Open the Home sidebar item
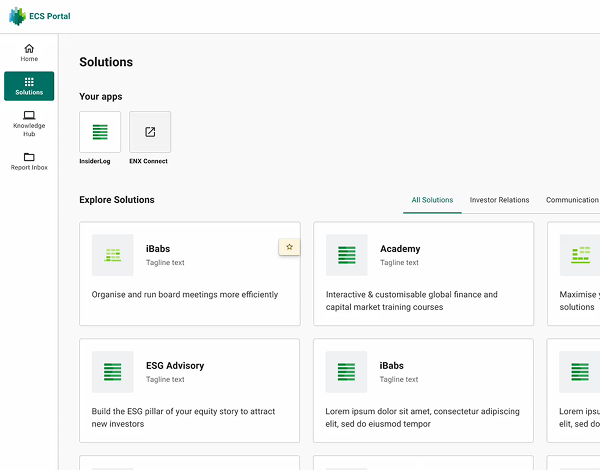The image size is (600, 470). (x=29, y=53)
